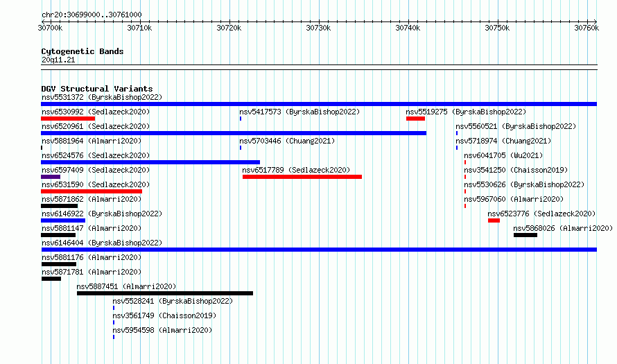Viewport: 617px width, 364px height.
Task: Select the red bar under nsv6531590
Action: coord(92,191)
